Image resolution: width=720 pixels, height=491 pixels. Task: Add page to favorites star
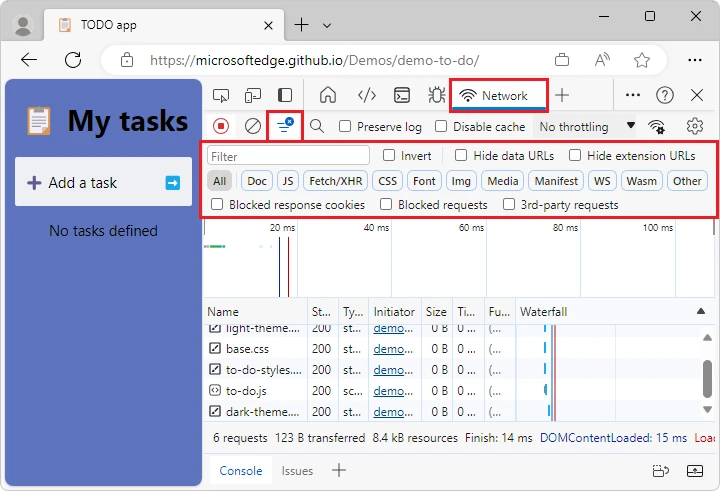[641, 60]
